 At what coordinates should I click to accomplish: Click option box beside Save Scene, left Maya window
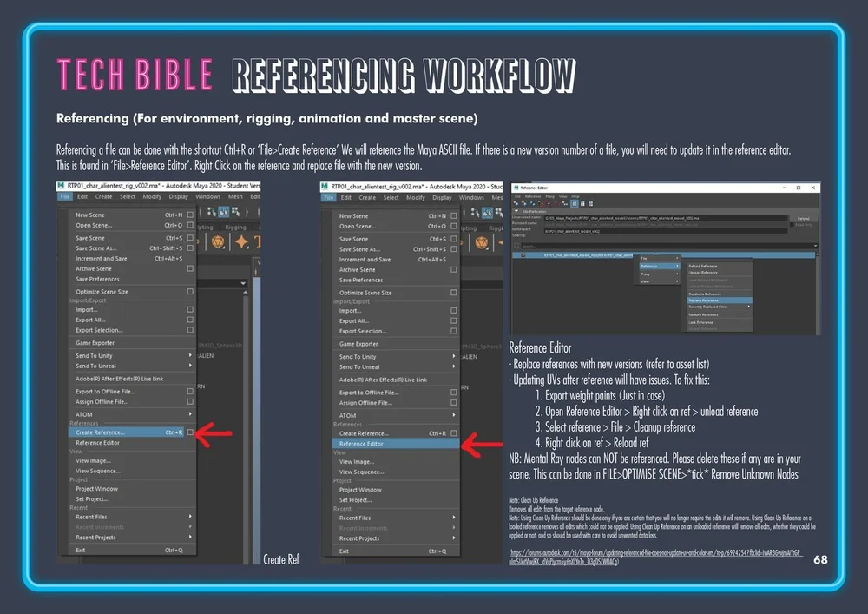[x=190, y=237]
